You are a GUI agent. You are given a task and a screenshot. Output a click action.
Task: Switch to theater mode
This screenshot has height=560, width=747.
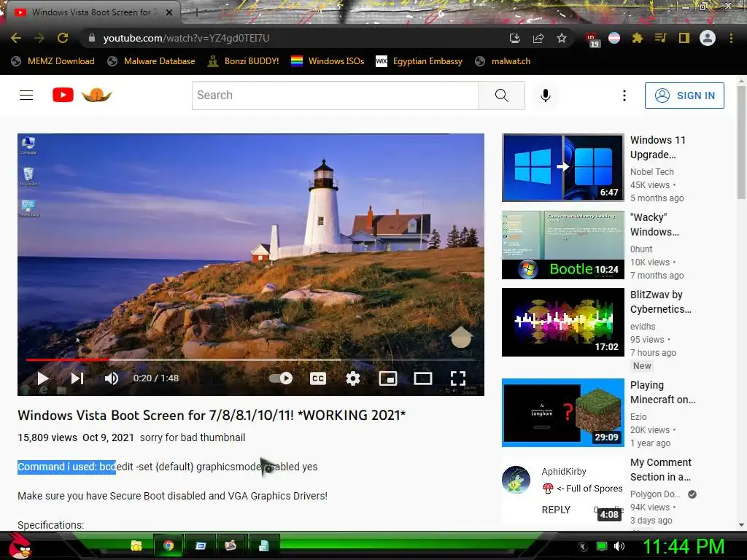[423, 378]
